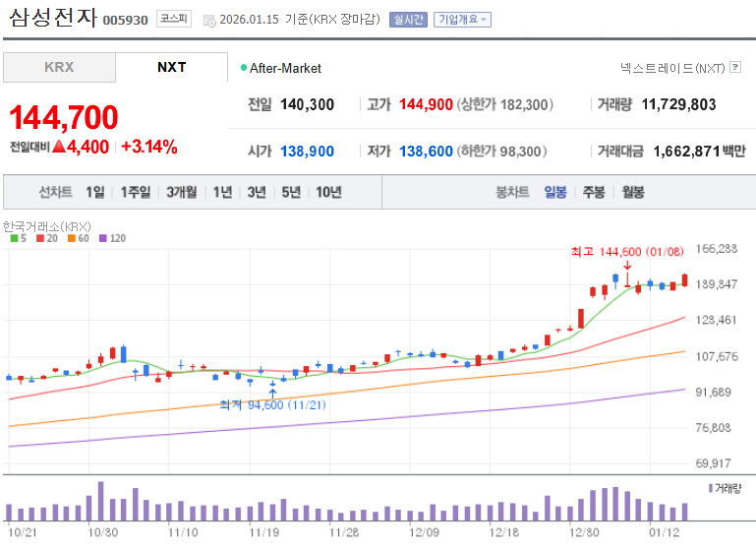Viewport: 756px width, 550px height.
Task: Click the opening price 138,900
Action: pyautogui.click(x=307, y=151)
